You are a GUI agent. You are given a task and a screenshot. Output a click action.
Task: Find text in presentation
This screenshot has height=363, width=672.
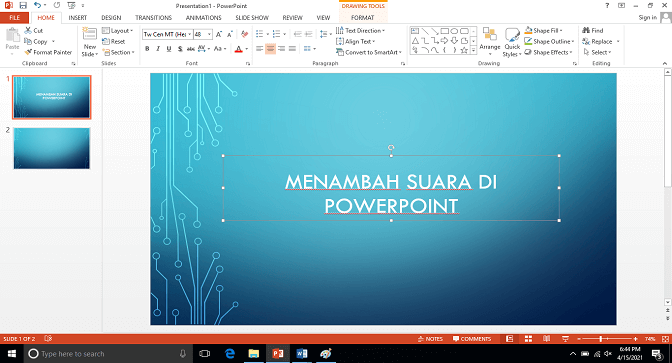pos(593,30)
